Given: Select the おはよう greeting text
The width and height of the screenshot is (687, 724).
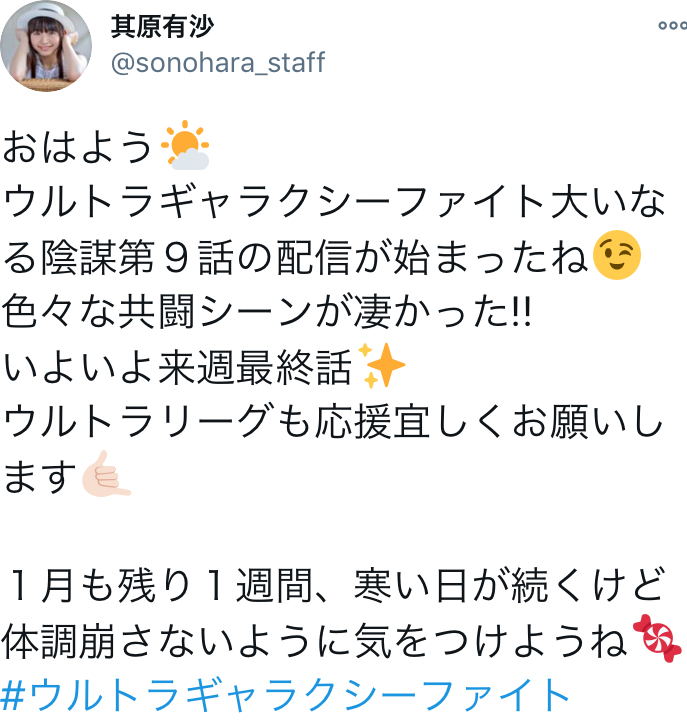Looking at the screenshot, I should [78, 147].
